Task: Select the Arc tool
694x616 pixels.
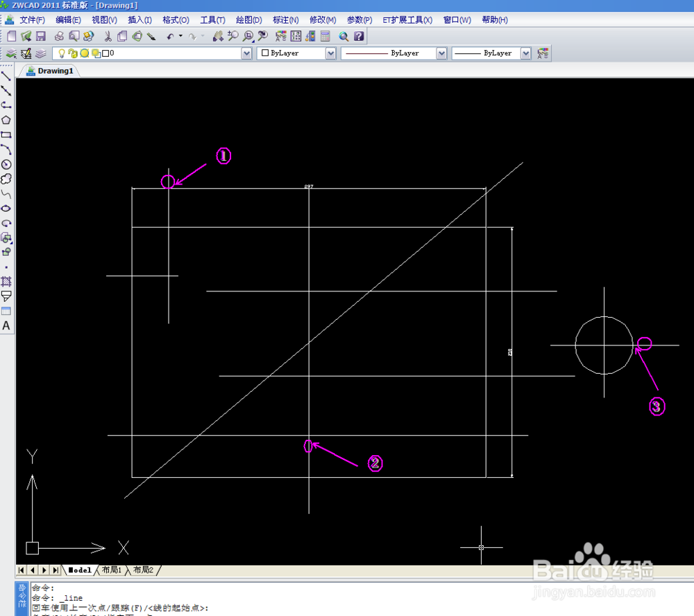Action: click(6, 150)
